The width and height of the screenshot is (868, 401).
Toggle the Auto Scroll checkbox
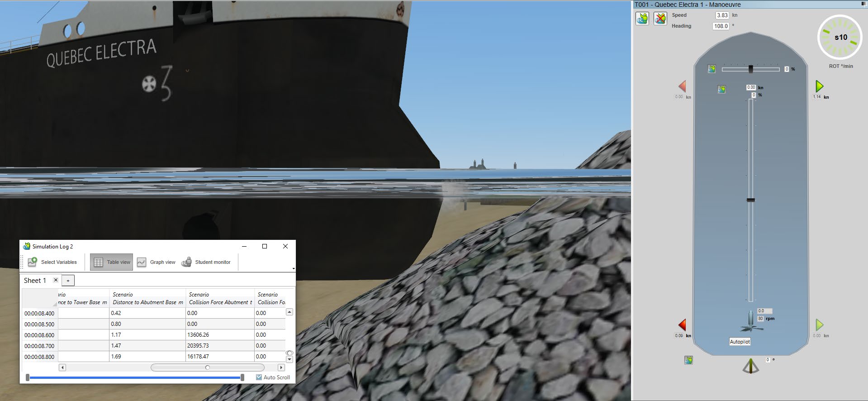(x=259, y=377)
